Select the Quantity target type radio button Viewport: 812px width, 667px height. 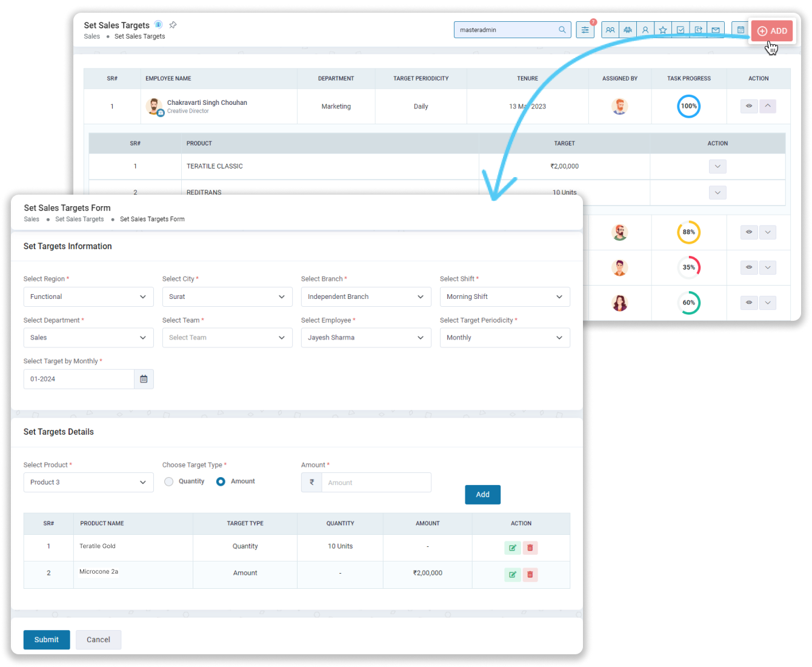pos(168,481)
